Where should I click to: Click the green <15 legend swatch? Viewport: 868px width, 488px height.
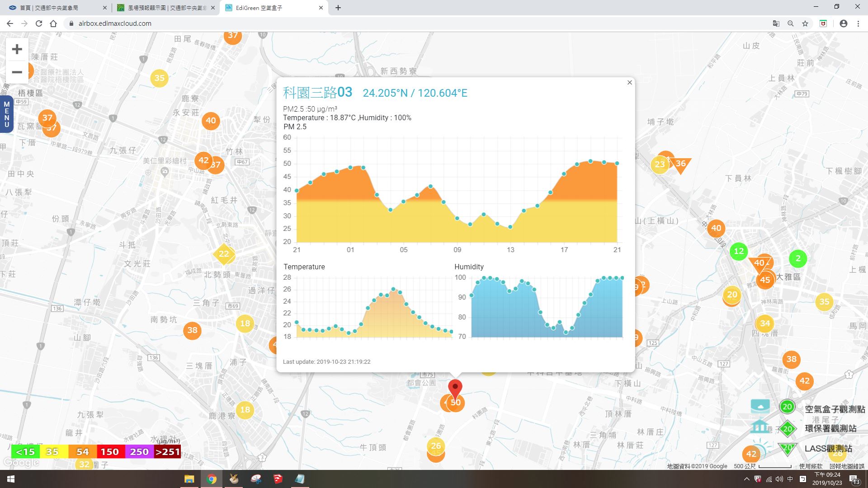pos(25,451)
